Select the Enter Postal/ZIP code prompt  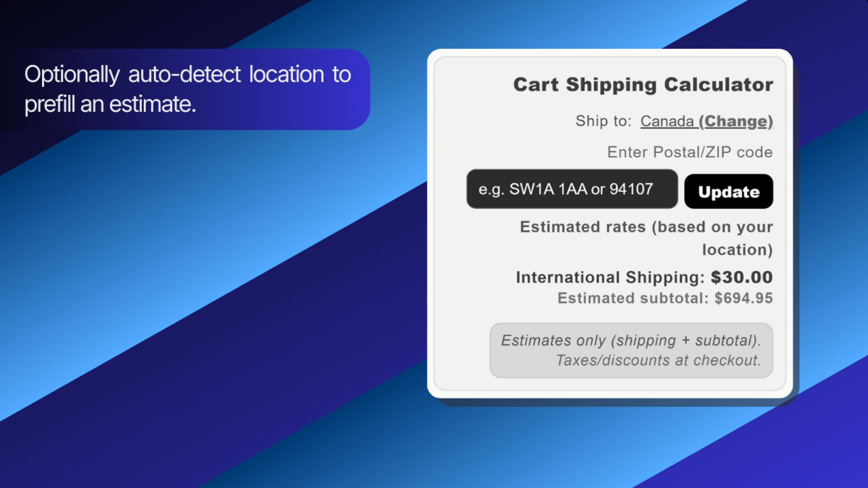tap(689, 152)
